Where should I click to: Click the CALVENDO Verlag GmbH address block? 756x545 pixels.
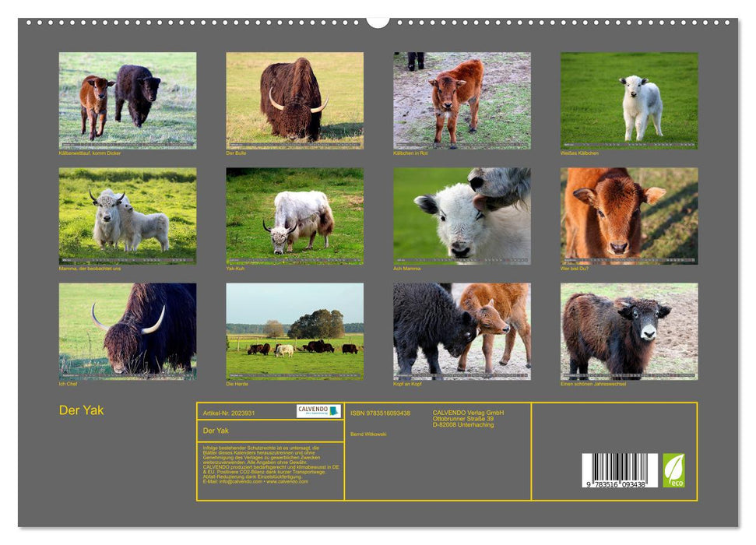pyautogui.click(x=467, y=418)
